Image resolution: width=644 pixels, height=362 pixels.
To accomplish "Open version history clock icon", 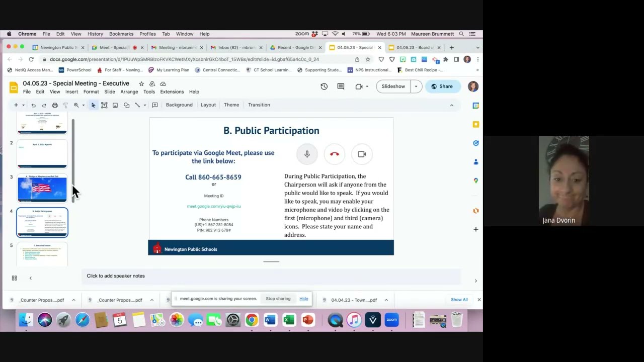I will coord(324,86).
